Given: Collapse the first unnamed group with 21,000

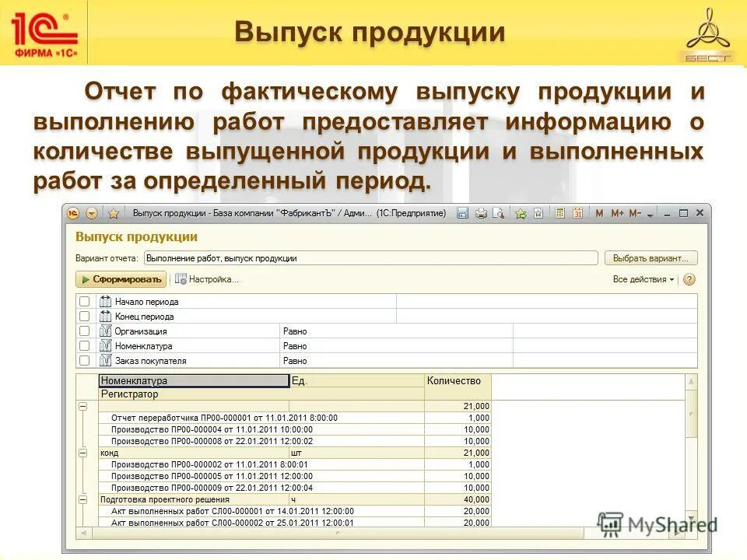Looking at the screenshot, I should 83,406.
